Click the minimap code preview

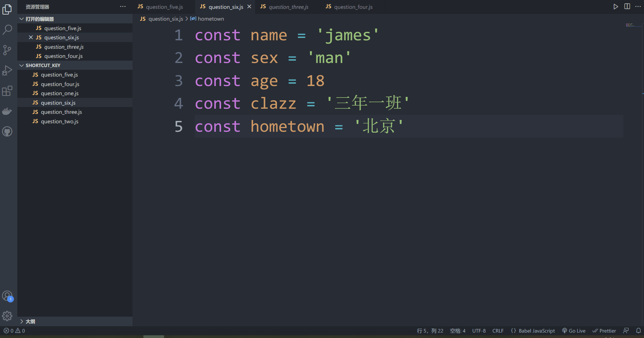click(x=630, y=25)
